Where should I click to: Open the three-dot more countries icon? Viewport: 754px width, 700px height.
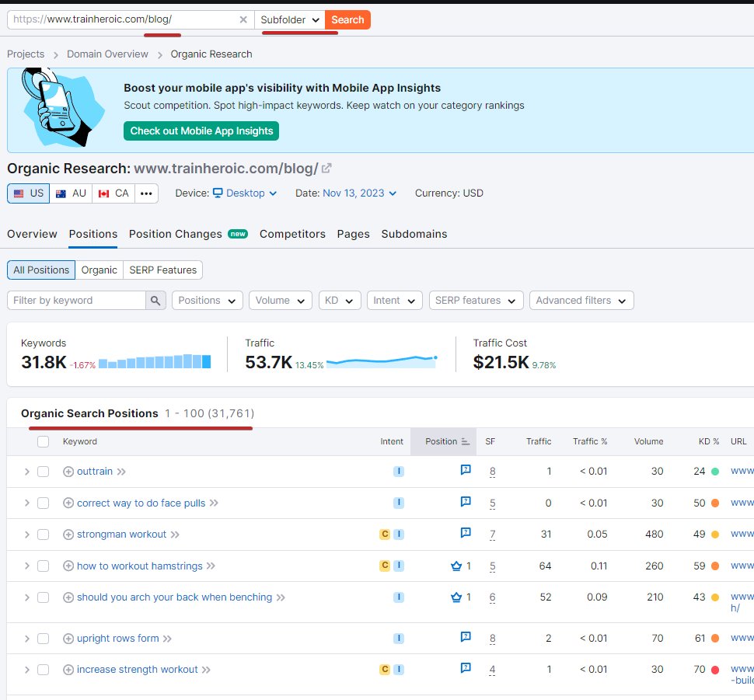click(146, 193)
